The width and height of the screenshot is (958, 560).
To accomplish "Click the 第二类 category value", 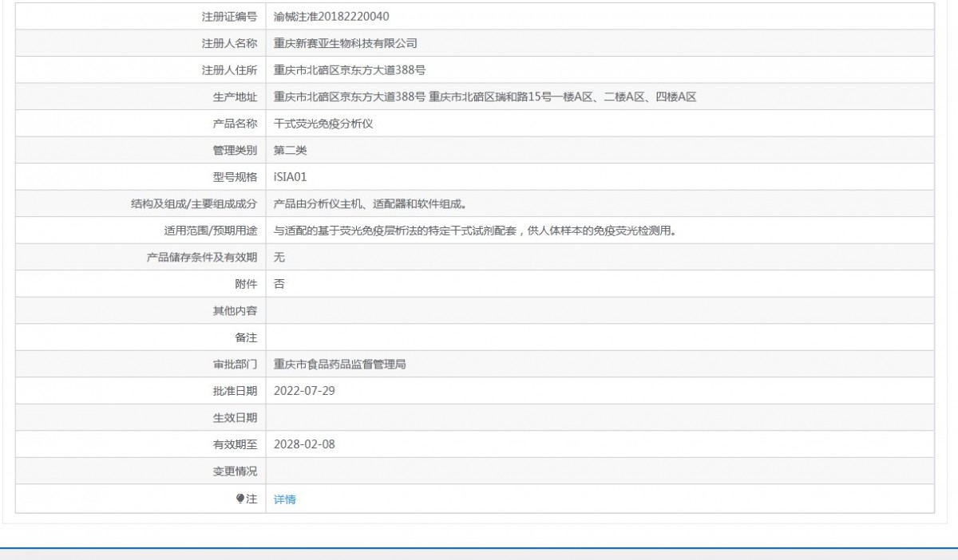I will click(x=291, y=150).
